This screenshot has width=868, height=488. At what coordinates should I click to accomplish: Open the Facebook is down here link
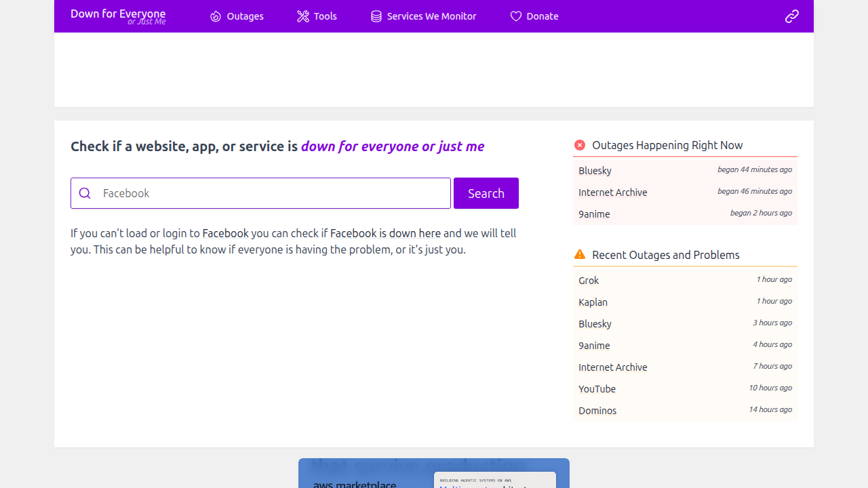pyautogui.click(x=385, y=233)
